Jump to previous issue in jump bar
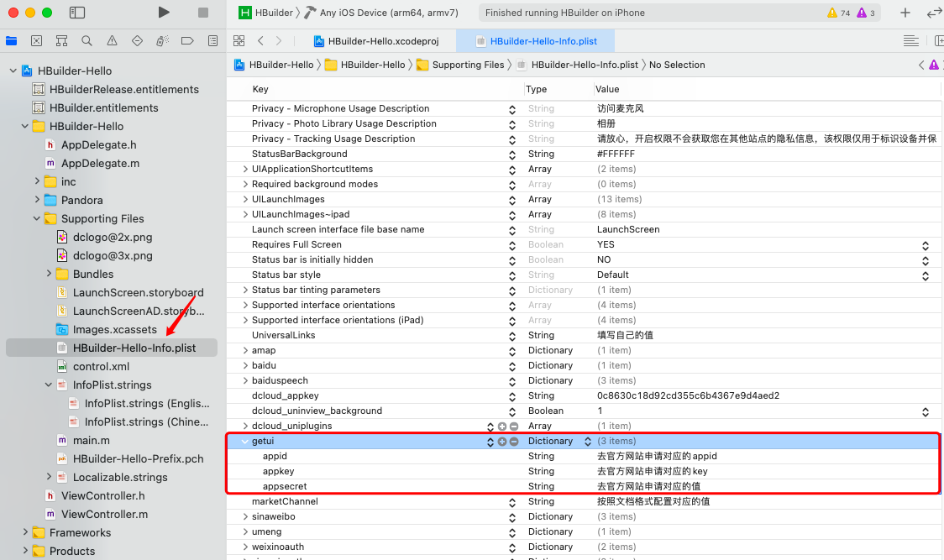944x560 pixels. [x=921, y=65]
